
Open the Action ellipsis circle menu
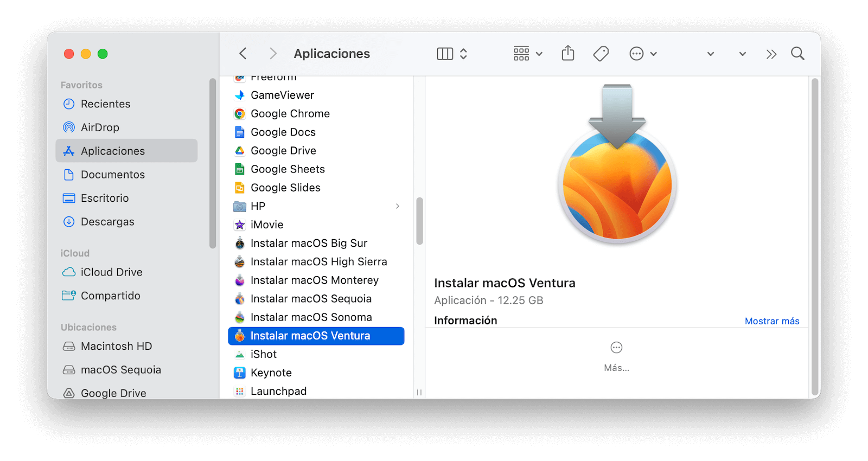pos(636,54)
